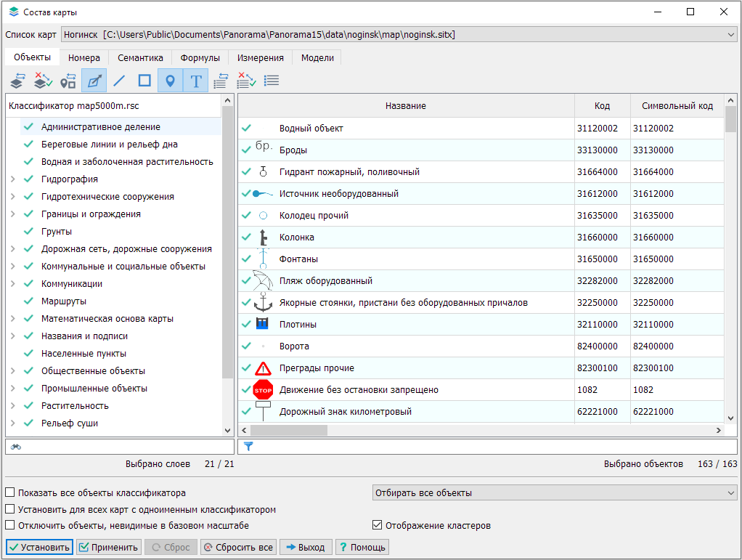This screenshot has width=742, height=560.
Task: Check 'Отключить объекты, невидимые в базовом масштабе'
Action: coord(10,525)
